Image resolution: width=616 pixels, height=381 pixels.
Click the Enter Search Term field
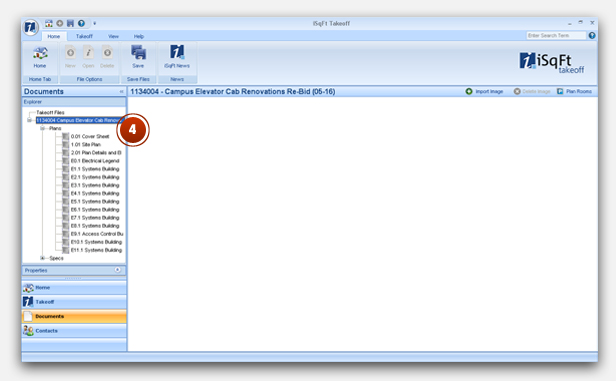click(x=556, y=35)
